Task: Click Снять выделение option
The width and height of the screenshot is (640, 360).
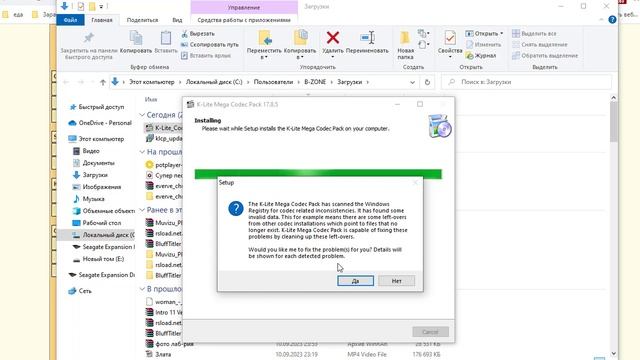Action: [540, 44]
